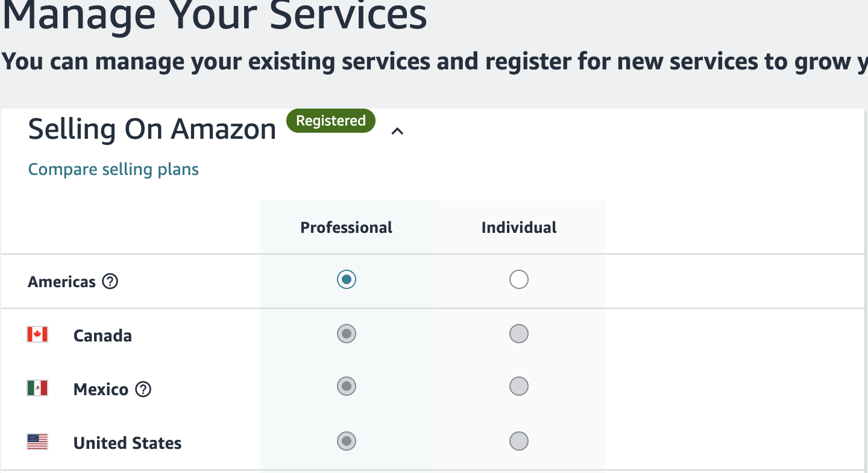Pick the Individual option for Mexico

pos(518,386)
